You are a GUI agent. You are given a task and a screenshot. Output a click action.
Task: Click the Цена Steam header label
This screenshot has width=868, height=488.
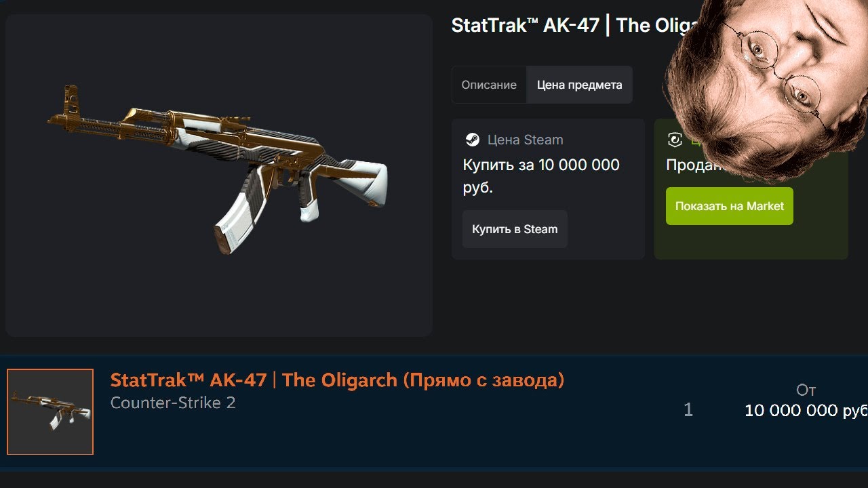point(526,140)
